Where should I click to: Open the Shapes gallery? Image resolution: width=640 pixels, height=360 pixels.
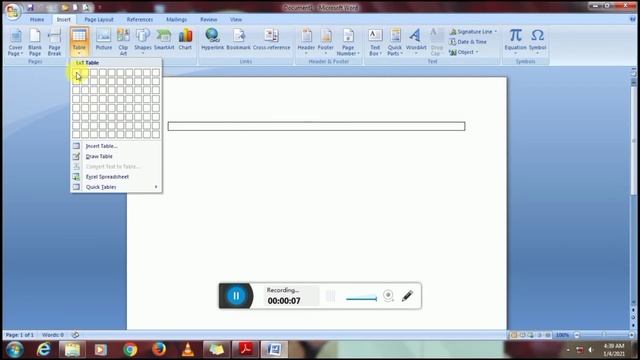pos(143,42)
